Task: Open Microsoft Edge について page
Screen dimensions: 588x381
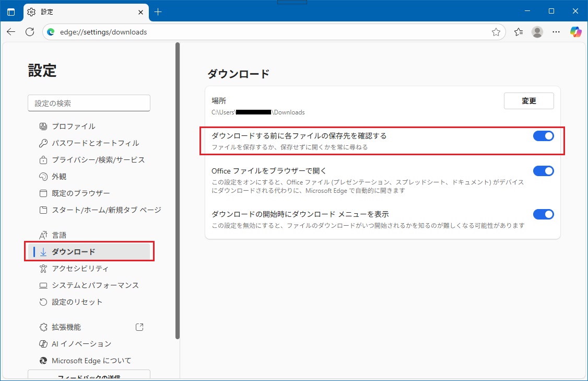Action: pyautogui.click(x=91, y=361)
